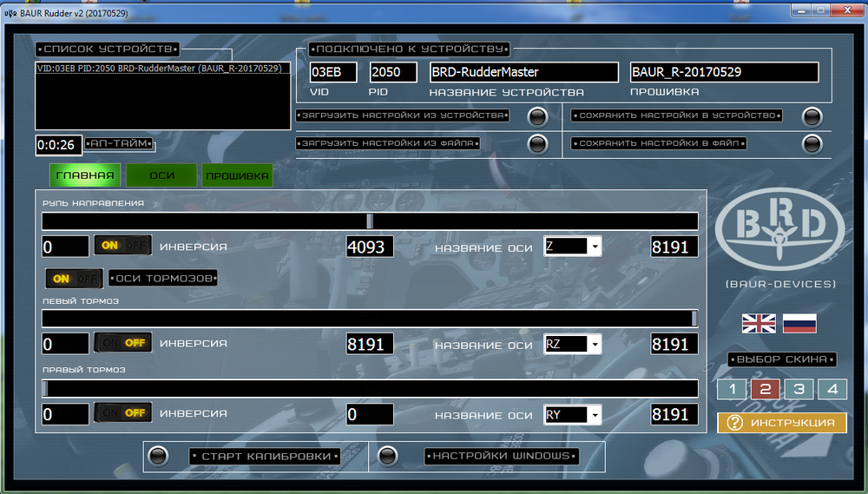
Task: Click the АП-ТАЙМ label
Action: [x=119, y=143]
